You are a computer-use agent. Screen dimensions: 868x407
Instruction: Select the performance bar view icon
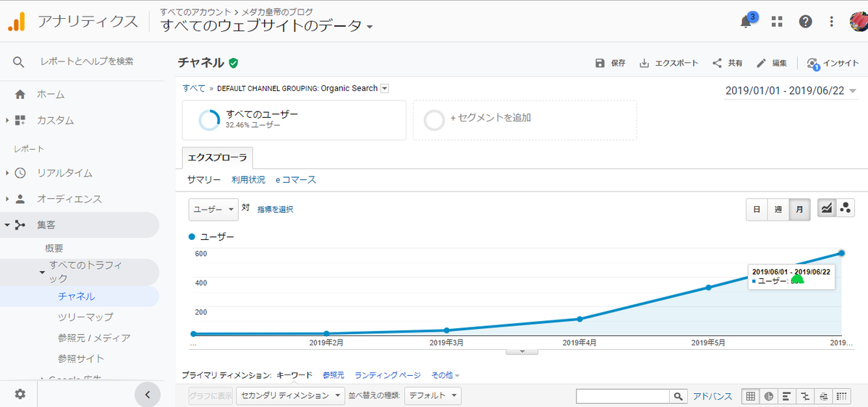pyautogui.click(x=786, y=396)
